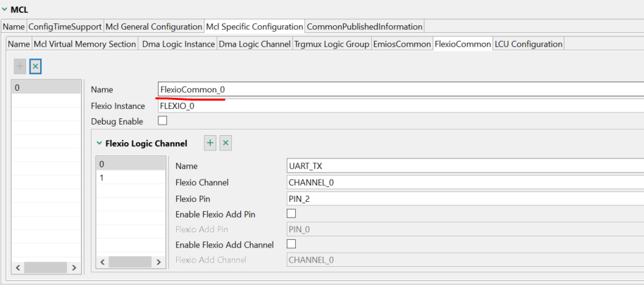Click the UART_TX name field
The height and width of the screenshot is (285, 644).
pos(465,166)
